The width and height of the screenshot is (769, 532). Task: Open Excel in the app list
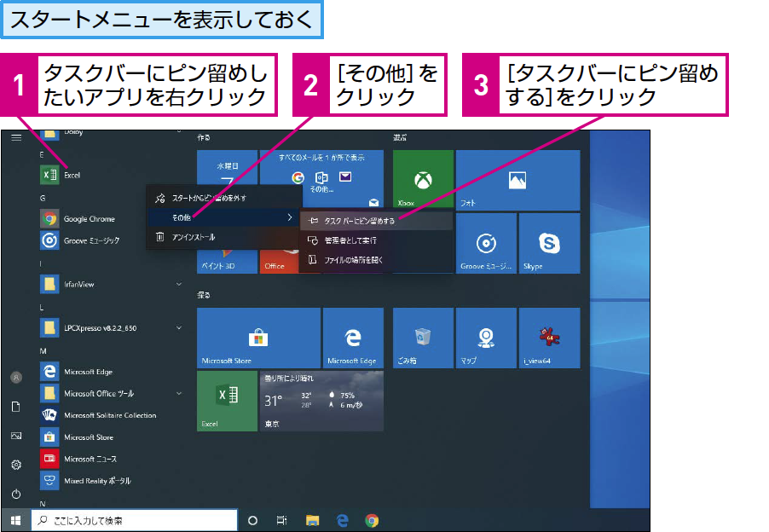110,175
